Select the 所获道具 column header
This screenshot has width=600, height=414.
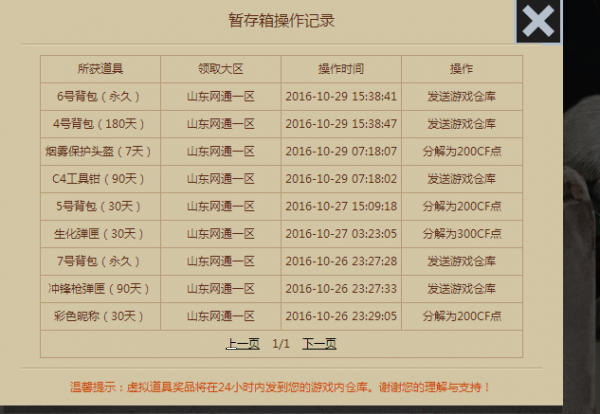coord(100,69)
